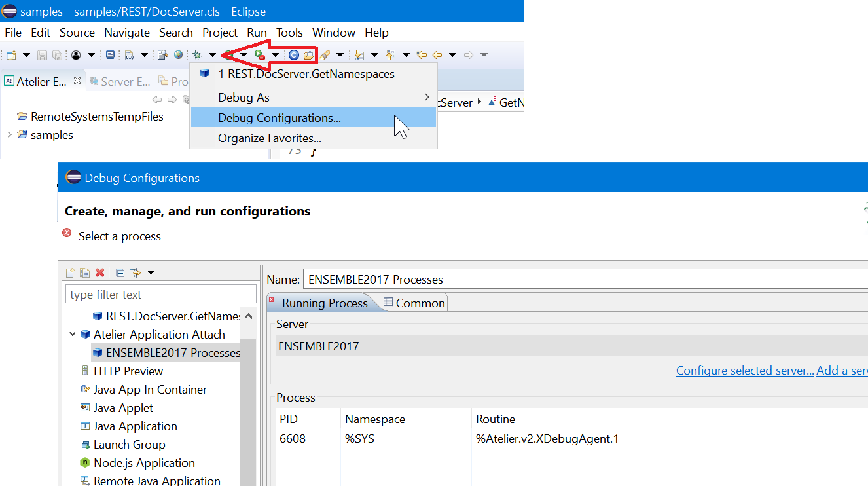868x486 pixels.
Task: Open the Debug toolbar button dropdown arrow
Action: [212, 55]
